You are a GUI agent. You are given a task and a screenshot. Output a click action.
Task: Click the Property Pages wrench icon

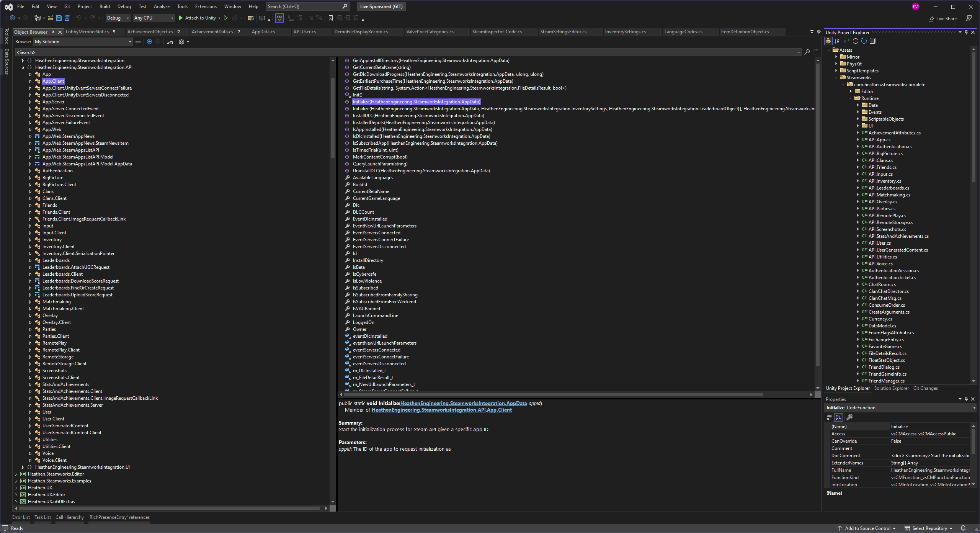(849, 417)
